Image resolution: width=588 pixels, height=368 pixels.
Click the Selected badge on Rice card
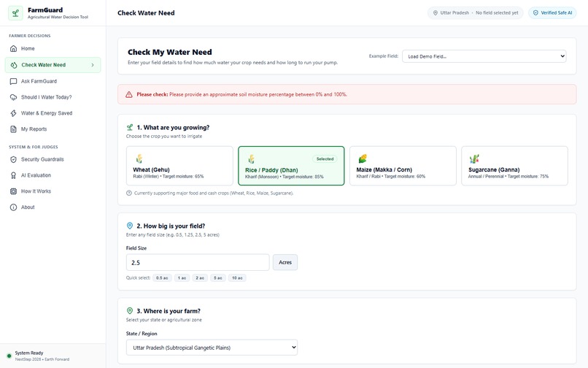325,159
